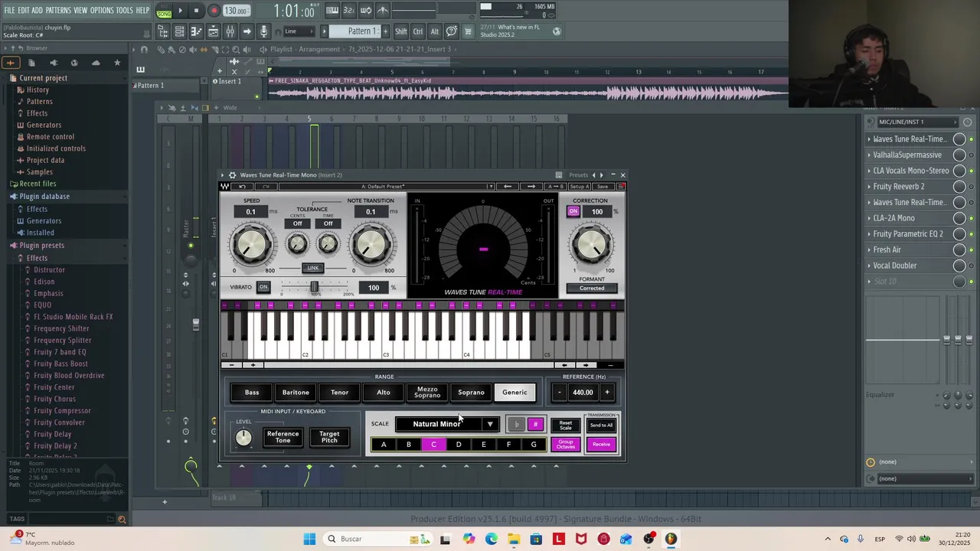This screenshot has height=551, width=980.
Task: Click the microphone recording icon in toolbar
Action: 264,31
